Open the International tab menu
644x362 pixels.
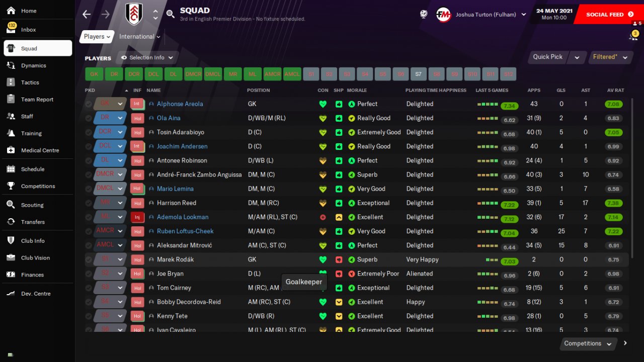(x=140, y=37)
